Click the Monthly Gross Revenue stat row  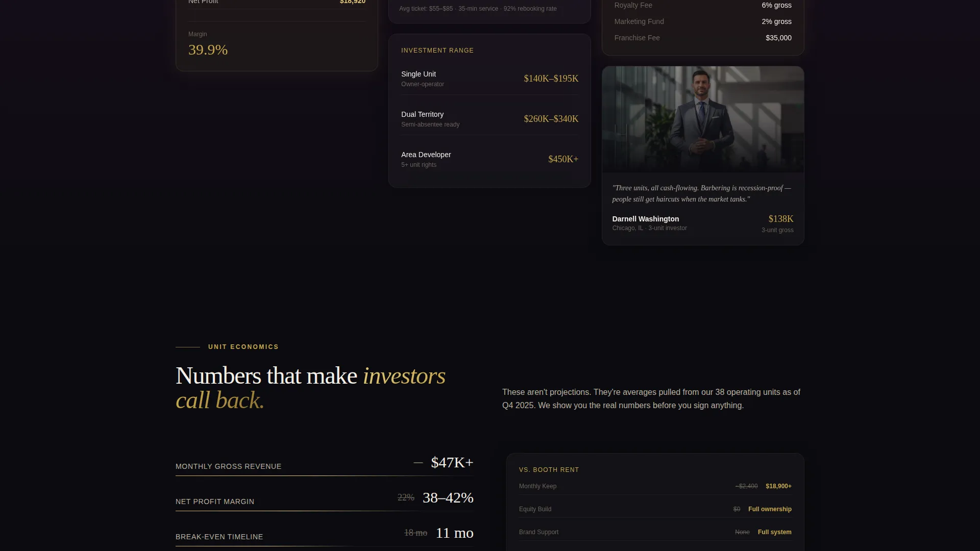coord(325,463)
